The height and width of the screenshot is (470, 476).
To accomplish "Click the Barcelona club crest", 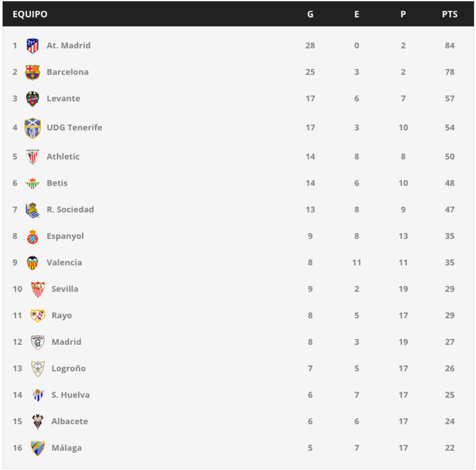I will tap(33, 72).
